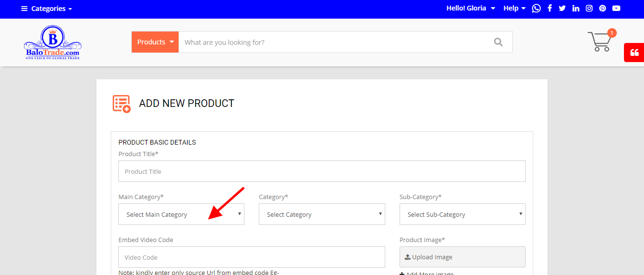Click the Product Title input field
This screenshot has height=275, width=644.
pyautogui.click(x=322, y=171)
